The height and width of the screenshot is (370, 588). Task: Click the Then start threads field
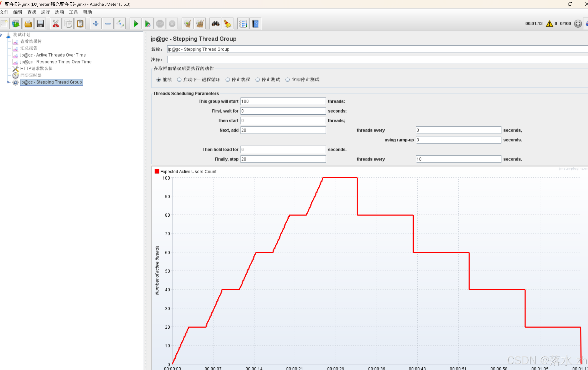[x=283, y=121]
